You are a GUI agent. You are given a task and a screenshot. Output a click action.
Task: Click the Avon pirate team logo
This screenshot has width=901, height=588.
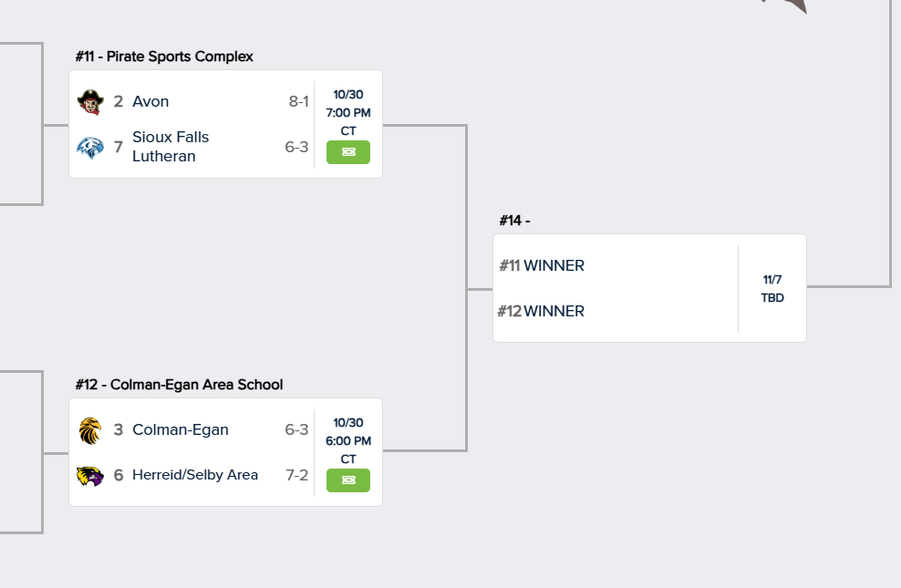(90, 101)
